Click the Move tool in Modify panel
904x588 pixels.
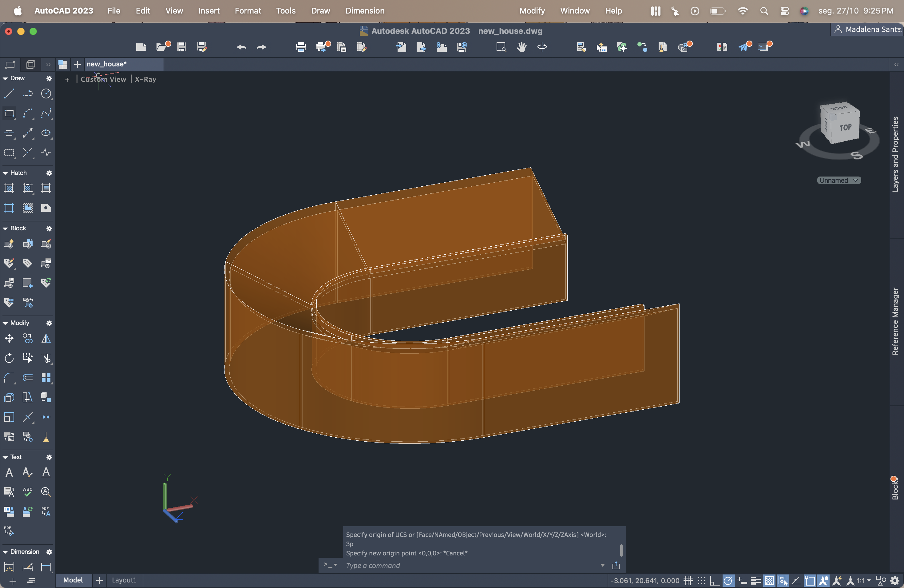point(9,339)
